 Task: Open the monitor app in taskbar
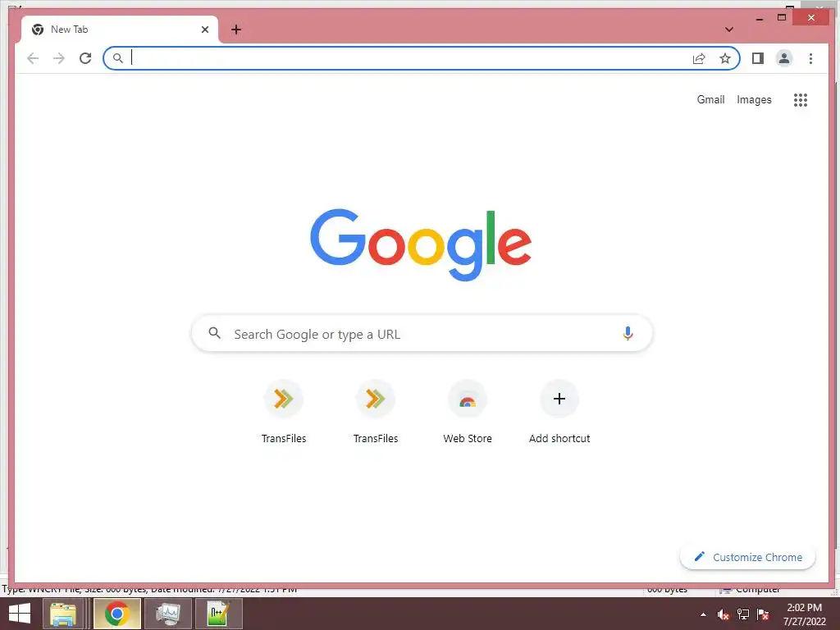168,614
